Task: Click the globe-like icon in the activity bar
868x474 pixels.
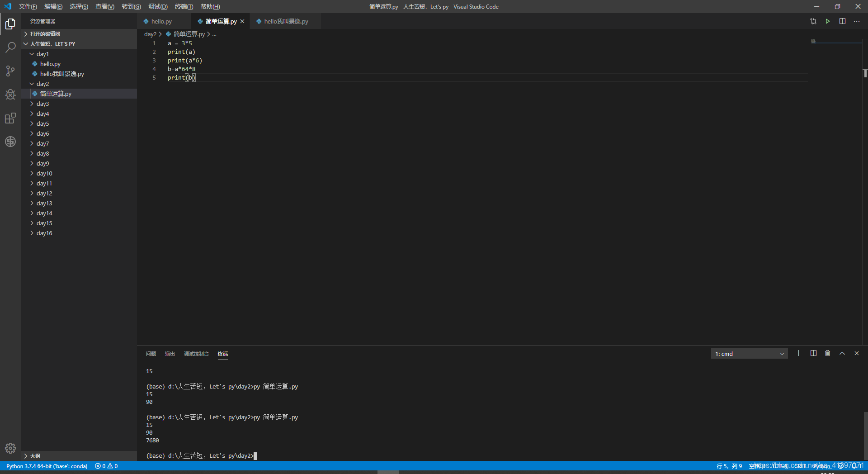Action: pos(10,142)
